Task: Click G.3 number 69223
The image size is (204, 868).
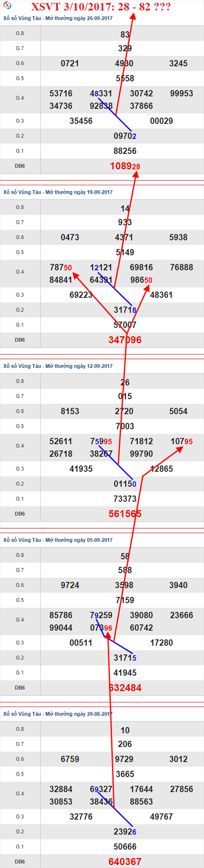Action: coord(81,295)
